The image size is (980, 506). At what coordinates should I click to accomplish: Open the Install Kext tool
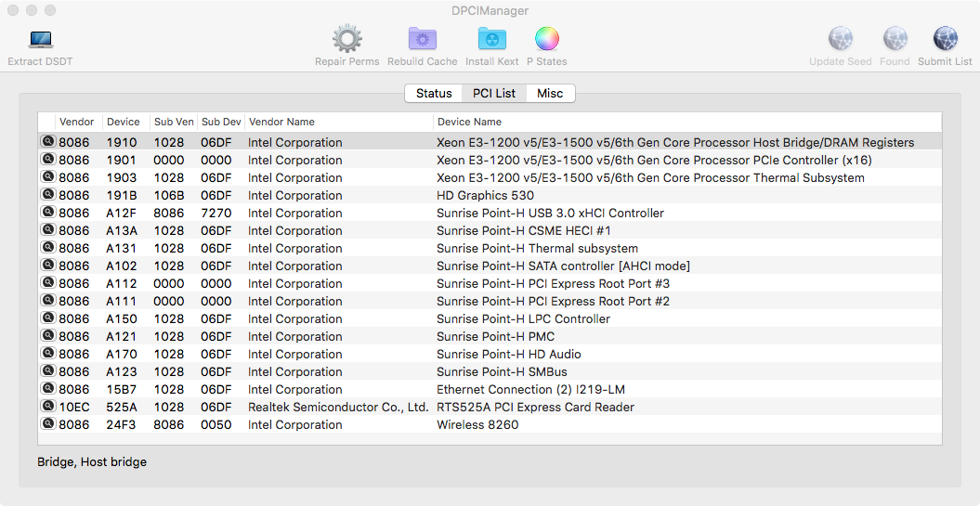[x=492, y=40]
